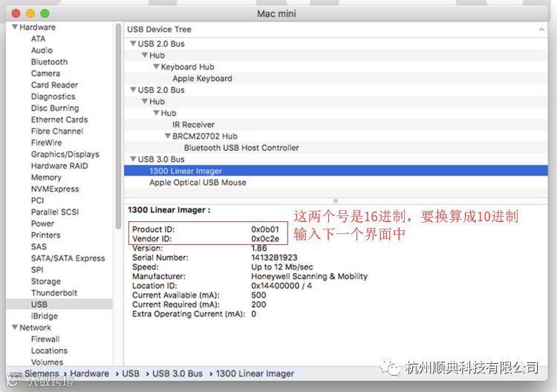Collapse the USB 3.0 Bus triangle

(x=133, y=159)
